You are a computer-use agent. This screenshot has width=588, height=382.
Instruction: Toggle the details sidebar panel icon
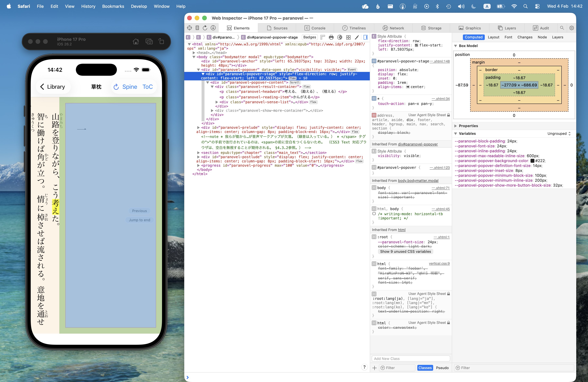coord(365,37)
